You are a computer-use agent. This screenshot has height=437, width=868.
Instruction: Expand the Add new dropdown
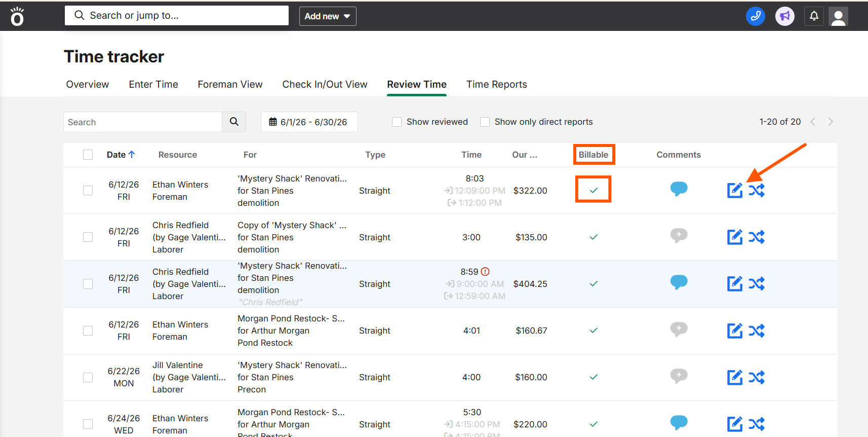pos(328,16)
